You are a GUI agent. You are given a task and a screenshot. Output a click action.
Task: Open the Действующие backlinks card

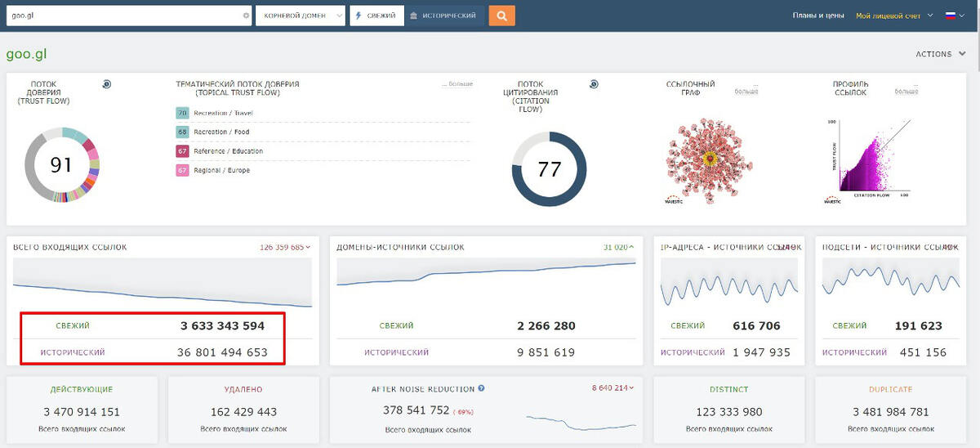82,409
